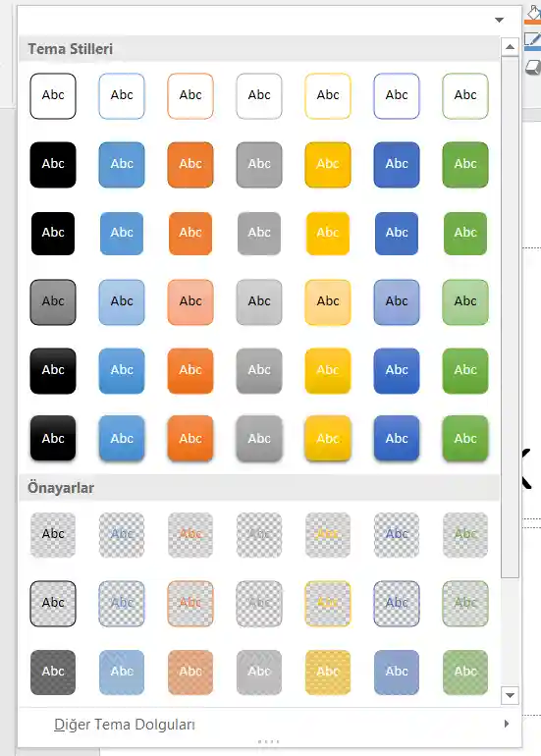Image resolution: width=541 pixels, height=756 pixels.
Task: Apply the transparent preset with yellow outline
Action: click(x=328, y=603)
